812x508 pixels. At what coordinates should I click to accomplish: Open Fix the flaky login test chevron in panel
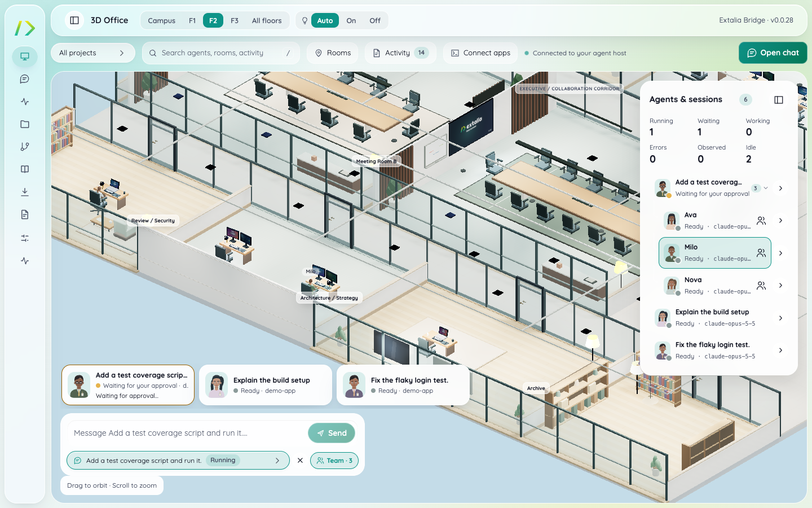coord(780,351)
